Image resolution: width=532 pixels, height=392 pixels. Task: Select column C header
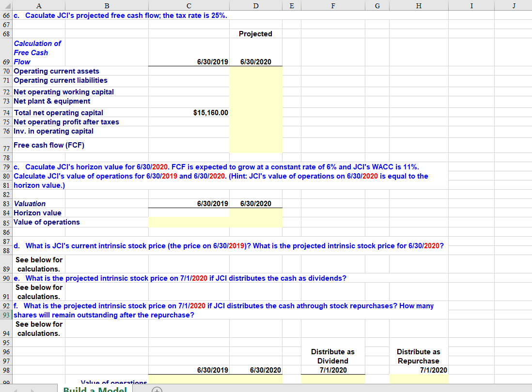pos(189,6)
